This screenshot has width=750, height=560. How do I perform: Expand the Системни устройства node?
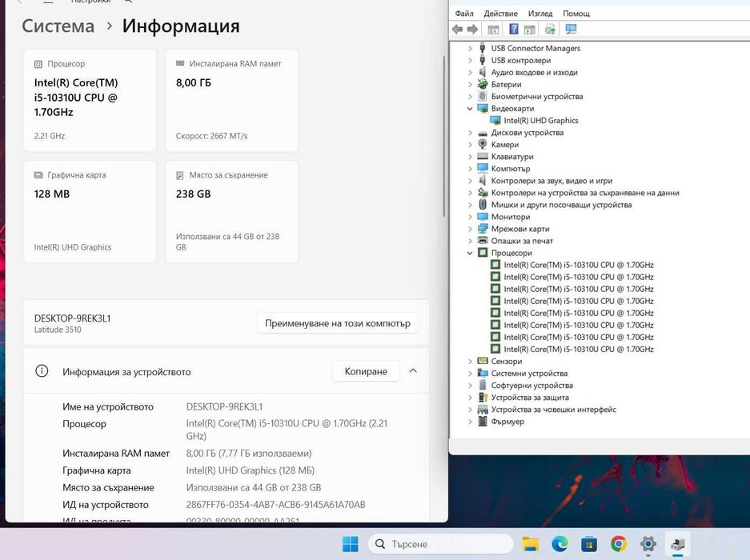(470, 373)
